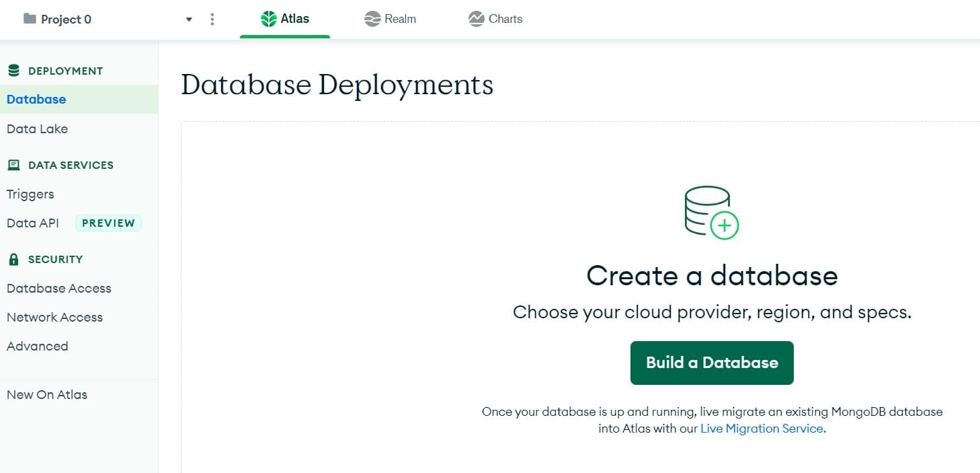Open Data API in the sidebar
The image size is (980, 473).
33,223
